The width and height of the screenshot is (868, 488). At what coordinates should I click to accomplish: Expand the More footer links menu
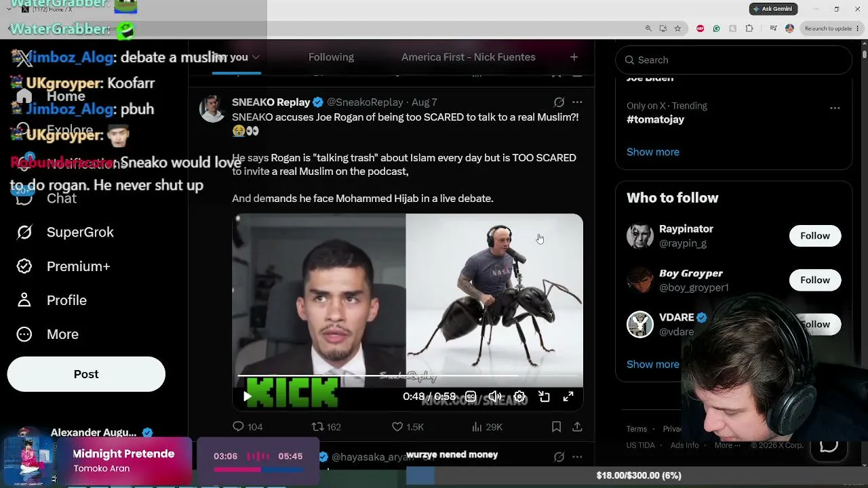pos(727,445)
